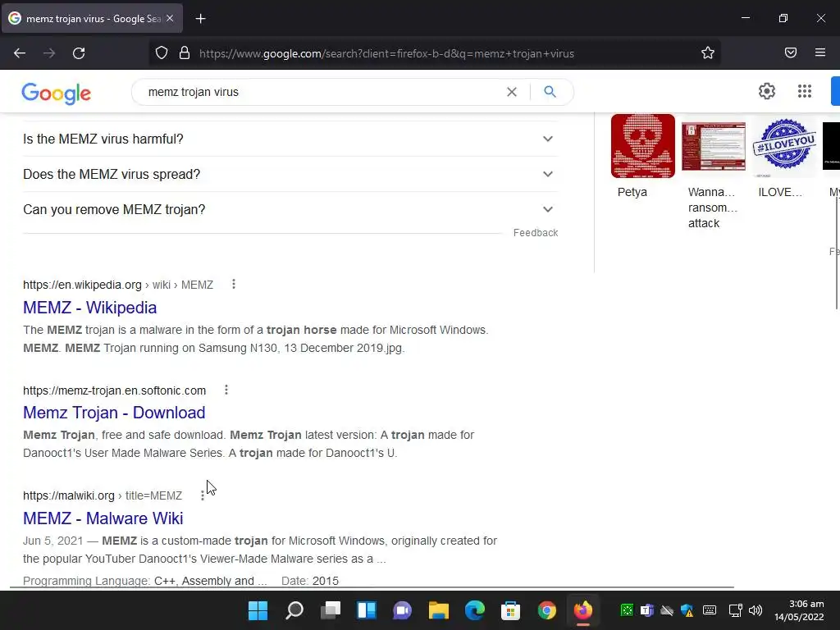This screenshot has width=840, height=630.
Task: Click the en.wikipedia.org URL breadcrumb
Action: [x=118, y=285]
